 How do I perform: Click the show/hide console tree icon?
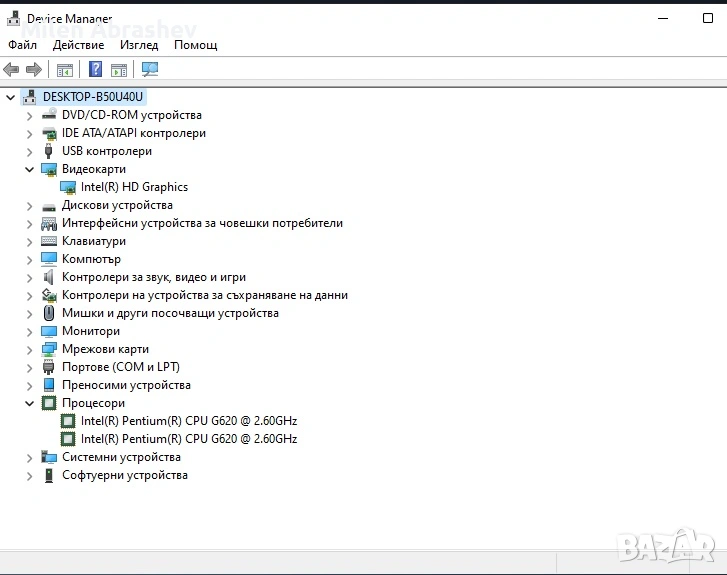tap(65, 69)
